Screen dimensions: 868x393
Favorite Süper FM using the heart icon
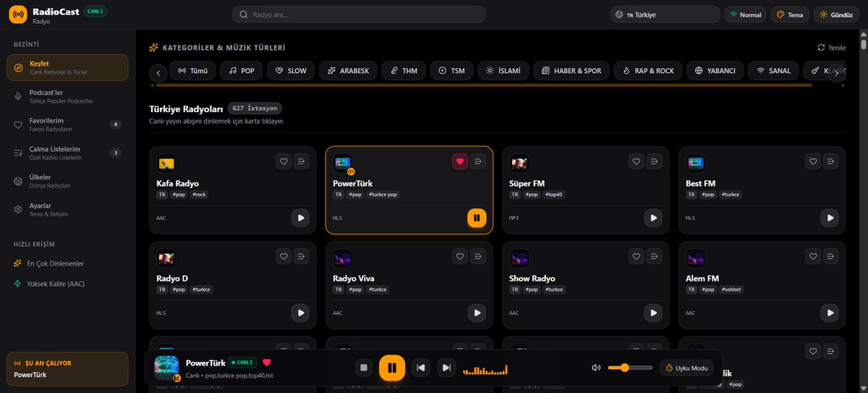click(637, 162)
